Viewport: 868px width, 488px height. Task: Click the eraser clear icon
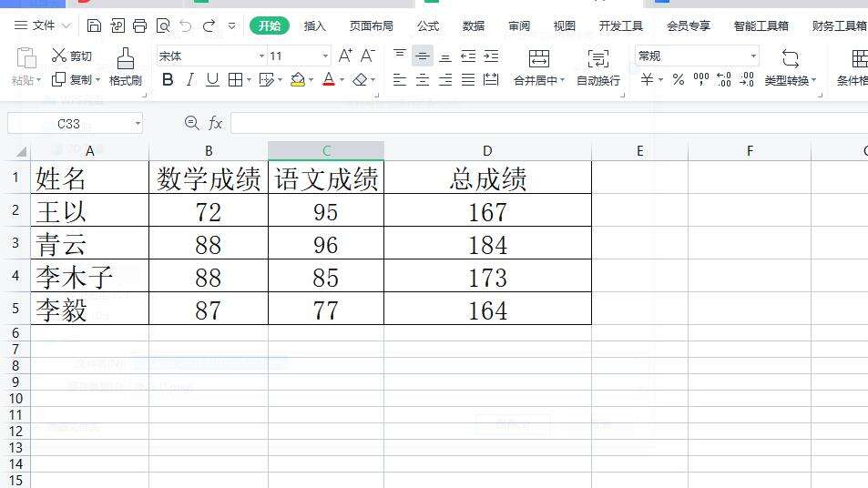click(x=361, y=80)
